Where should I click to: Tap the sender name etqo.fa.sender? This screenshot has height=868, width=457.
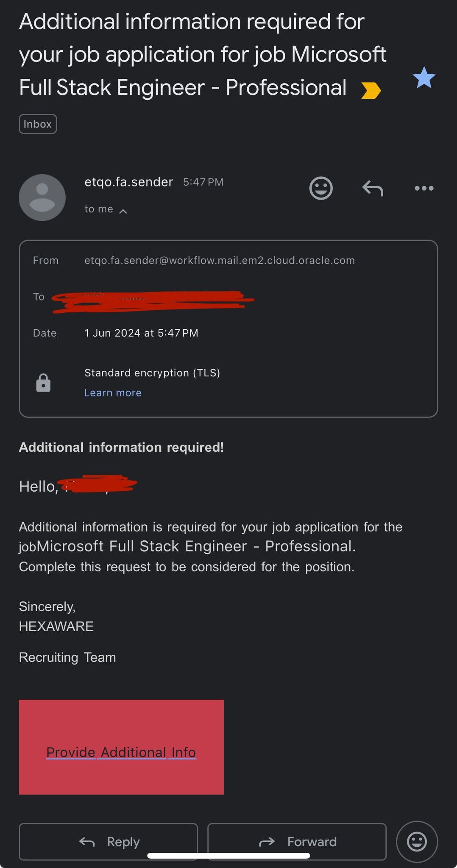(x=129, y=182)
